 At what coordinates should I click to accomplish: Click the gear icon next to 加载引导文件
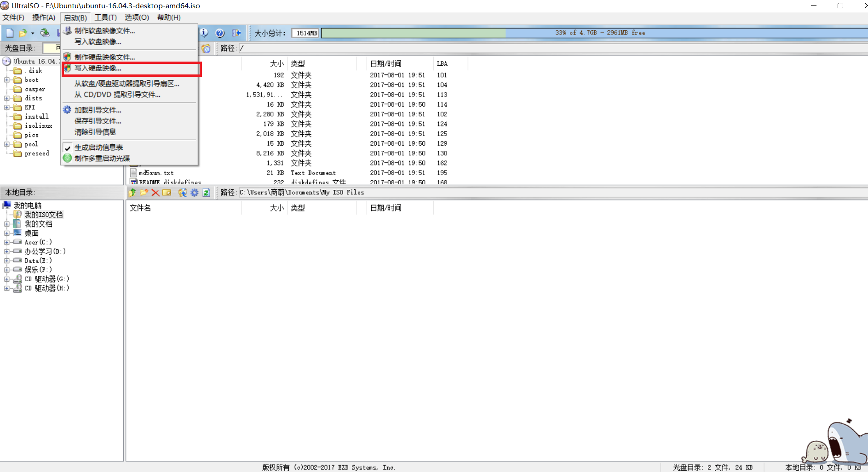click(67, 110)
